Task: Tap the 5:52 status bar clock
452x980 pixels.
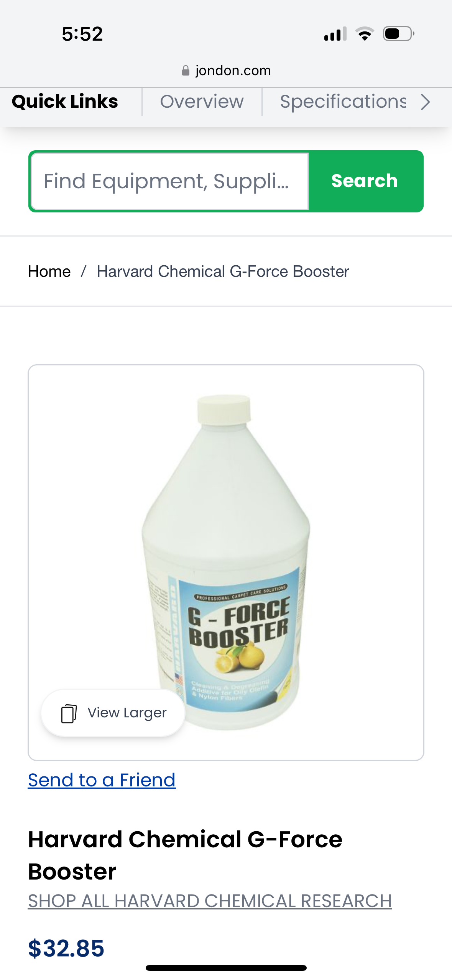Action: pyautogui.click(x=82, y=34)
